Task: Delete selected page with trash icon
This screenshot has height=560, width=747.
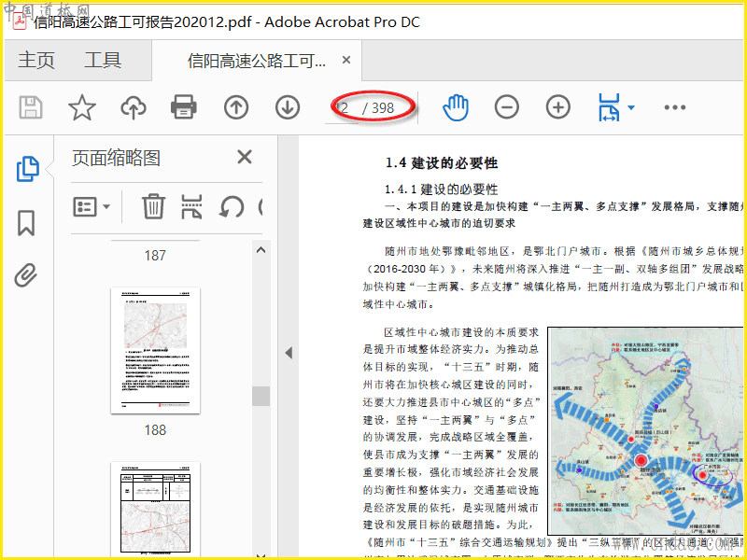Action: 153,206
